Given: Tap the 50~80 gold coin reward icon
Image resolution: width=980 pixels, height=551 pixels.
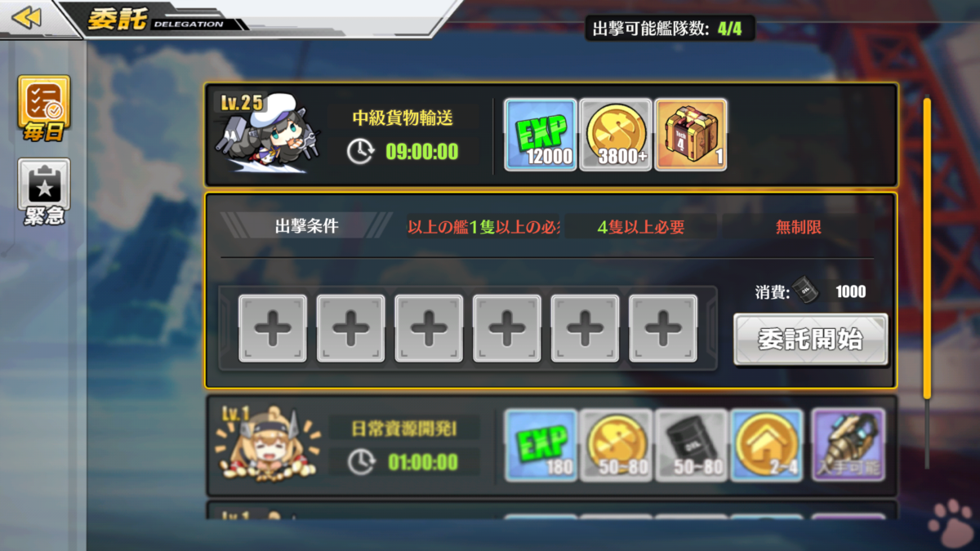Looking at the screenshot, I should (616, 445).
